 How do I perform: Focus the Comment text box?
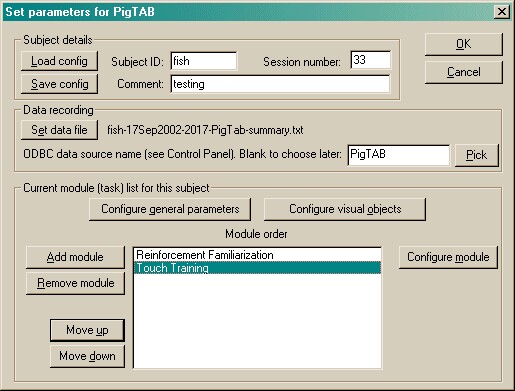[x=280, y=84]
